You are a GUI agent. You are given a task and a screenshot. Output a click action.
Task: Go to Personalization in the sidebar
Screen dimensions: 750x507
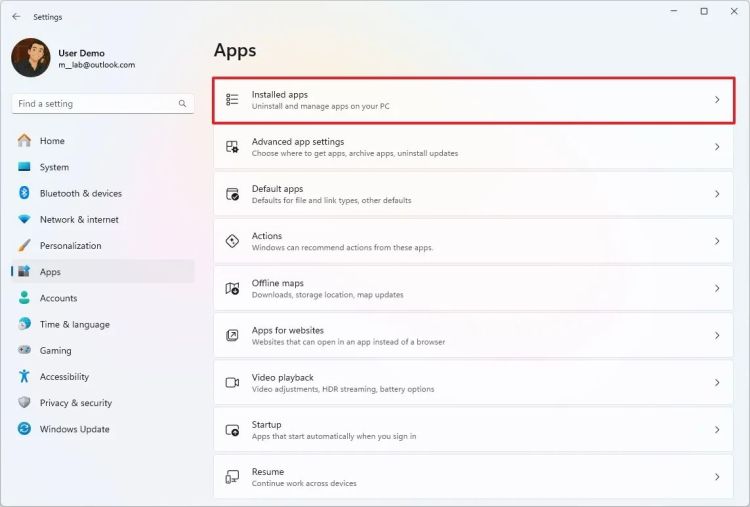pos(70,246)
